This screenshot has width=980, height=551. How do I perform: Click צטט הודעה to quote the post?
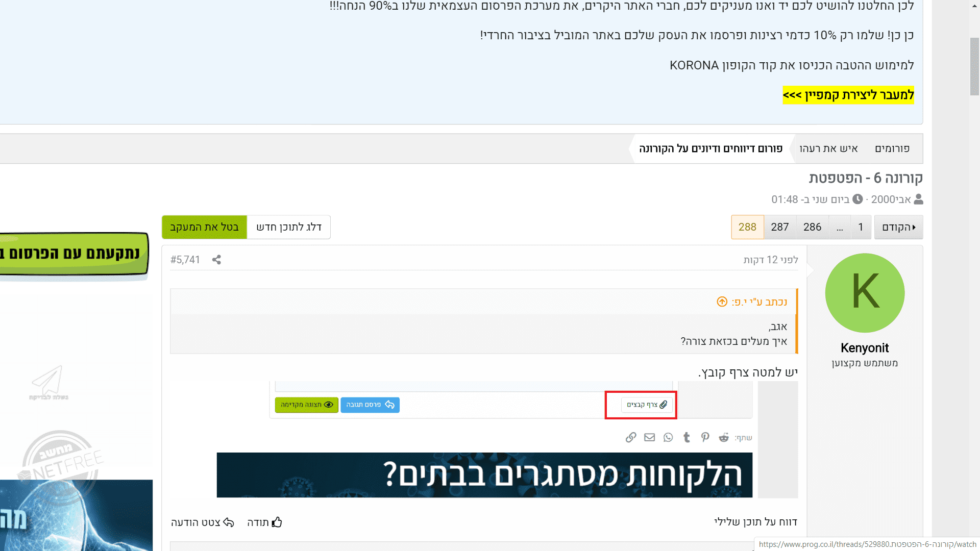(x=203, y=522)
